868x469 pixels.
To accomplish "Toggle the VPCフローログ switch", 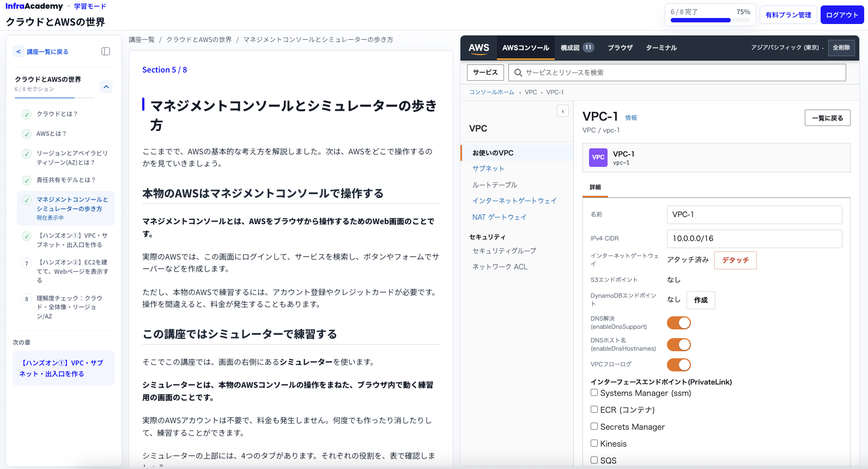I will pos(679,365).
